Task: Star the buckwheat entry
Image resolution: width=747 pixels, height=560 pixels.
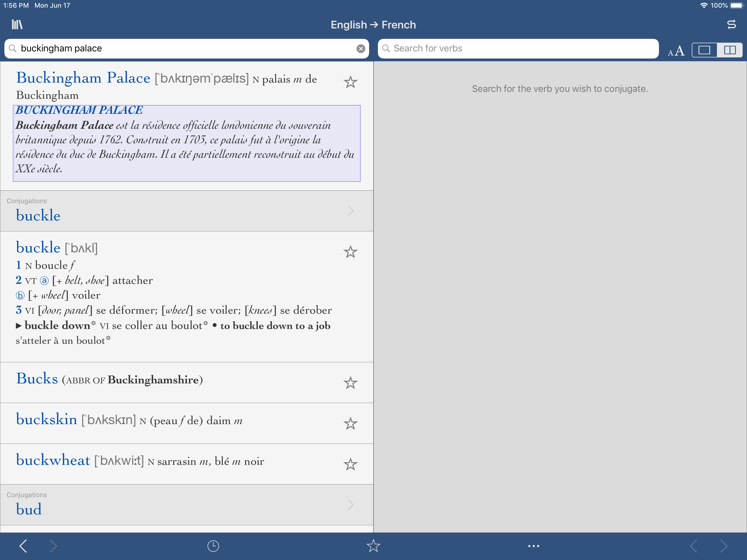Action: click(350, 464)
